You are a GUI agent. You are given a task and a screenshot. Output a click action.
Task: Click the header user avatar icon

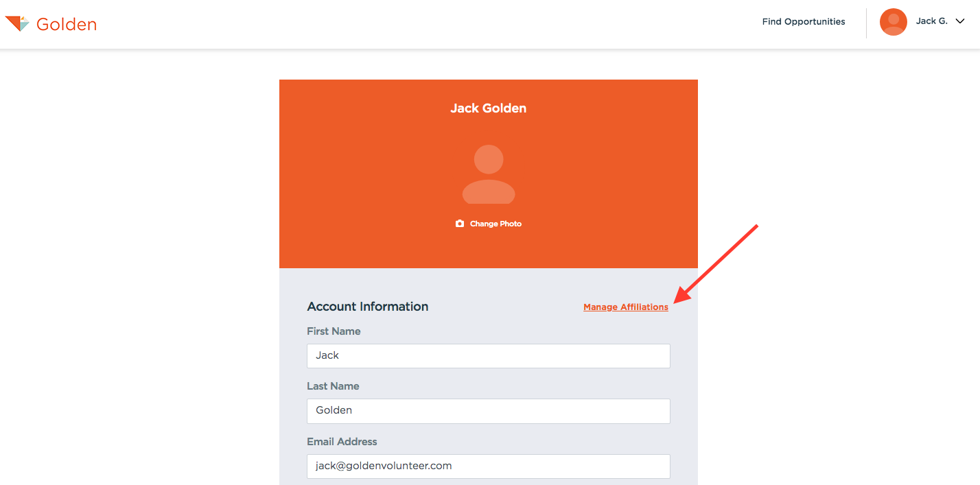click(x=893, y=22)
